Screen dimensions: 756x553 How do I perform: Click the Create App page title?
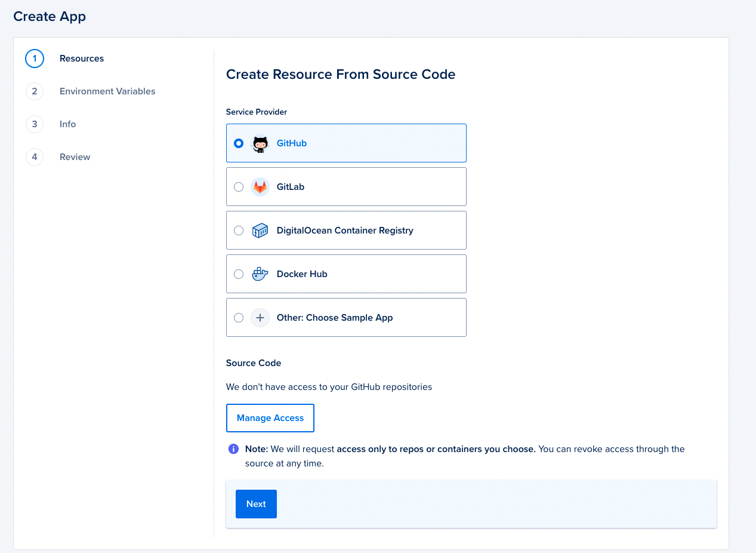click(50, 17)
